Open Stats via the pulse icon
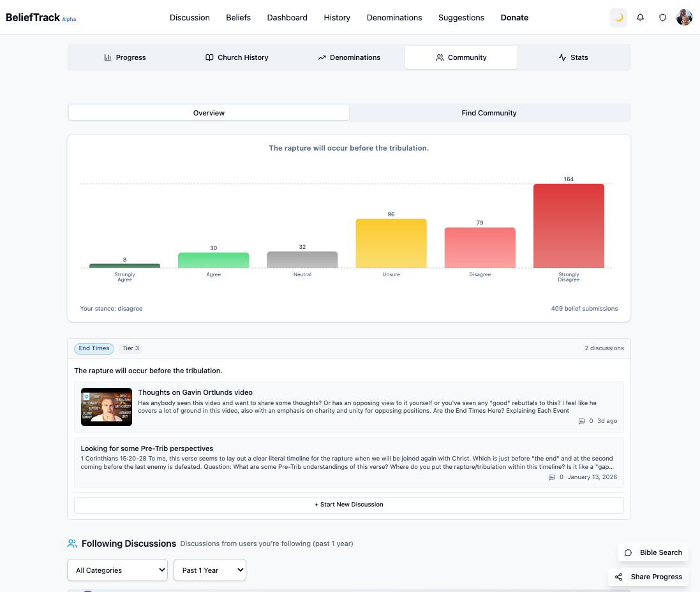This screenshot has height=592, width=700. coord(562,57)
